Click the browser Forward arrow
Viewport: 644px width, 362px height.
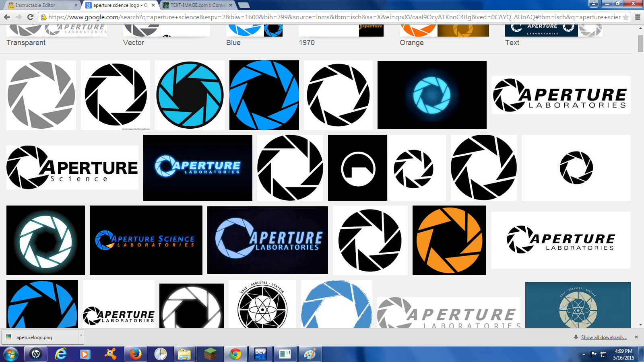(19, 17)
